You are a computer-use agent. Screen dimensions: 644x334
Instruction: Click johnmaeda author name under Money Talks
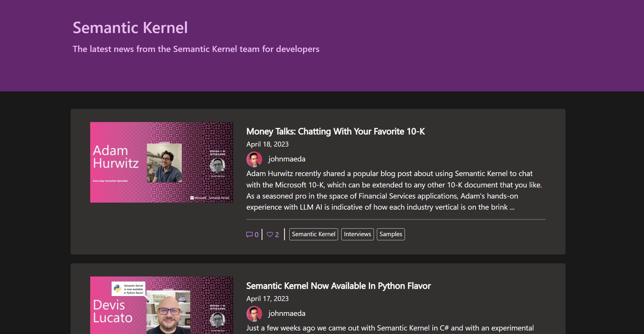coord(286,159)
